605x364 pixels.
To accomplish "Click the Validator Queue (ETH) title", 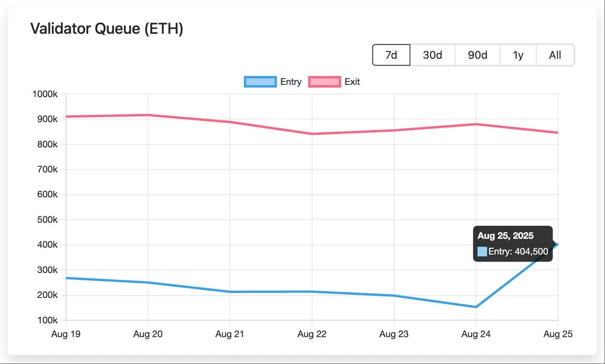I will click(x=107, y=28).
